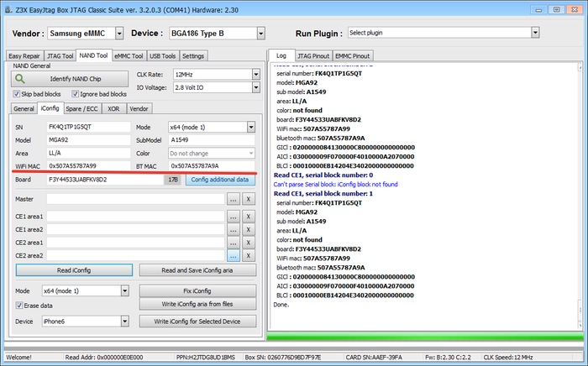Switch to the USB Tools tab
This screenshot has height=366, width=588.
pyautogui.click(x=163, y=55)
